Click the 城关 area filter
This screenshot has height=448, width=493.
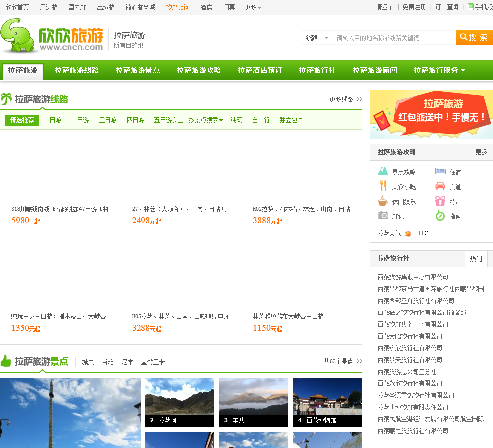click(x=88, y=362)
